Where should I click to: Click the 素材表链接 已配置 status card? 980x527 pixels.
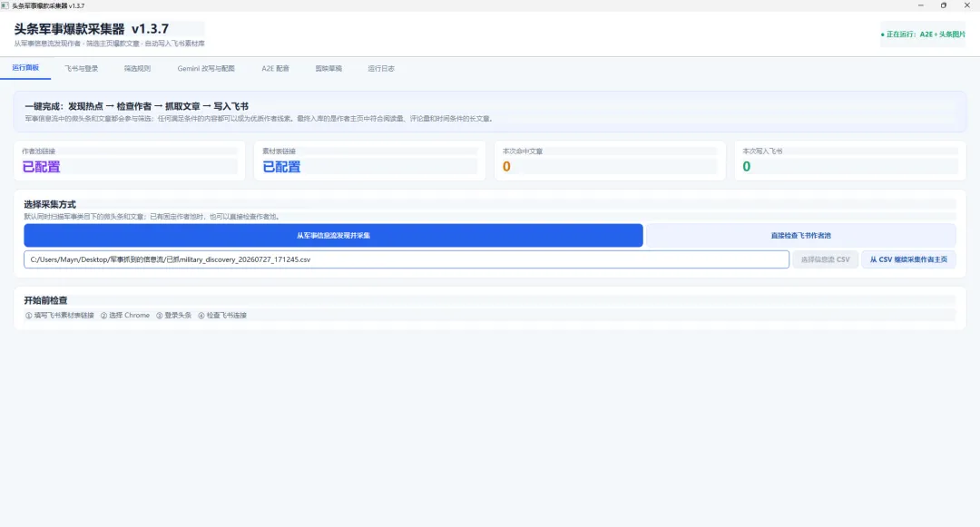tap(369, 161)
